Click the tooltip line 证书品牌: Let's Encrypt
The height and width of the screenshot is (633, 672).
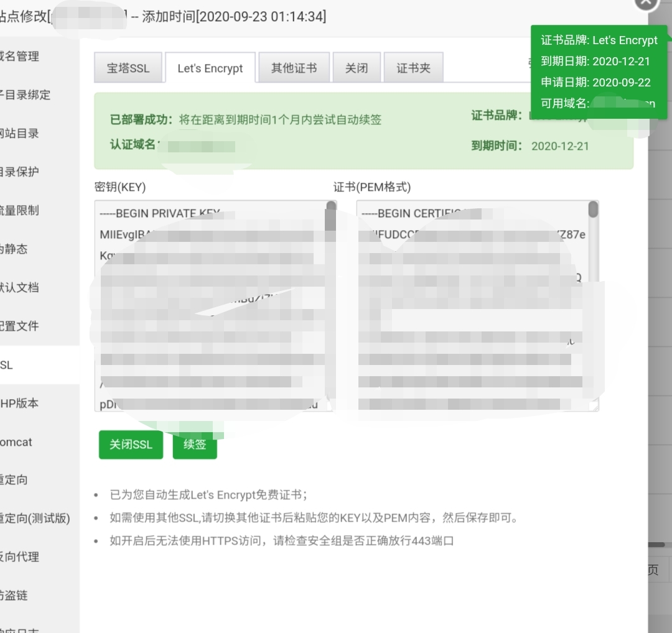click(599, 40)
